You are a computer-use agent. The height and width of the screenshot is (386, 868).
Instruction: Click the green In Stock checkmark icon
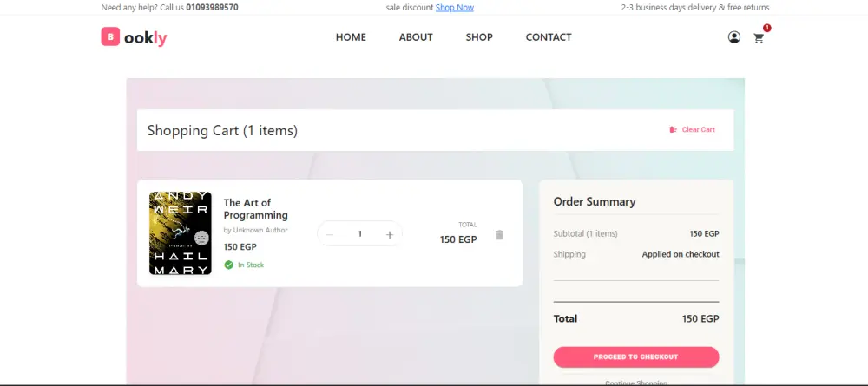(228, 265)
